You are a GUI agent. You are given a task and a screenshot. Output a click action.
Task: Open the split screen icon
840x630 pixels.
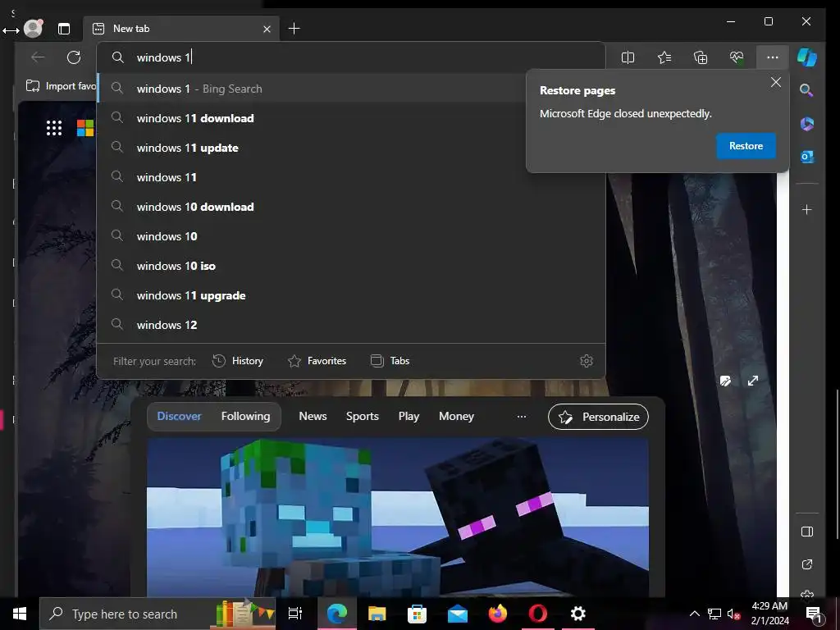[x=628, y=57]
